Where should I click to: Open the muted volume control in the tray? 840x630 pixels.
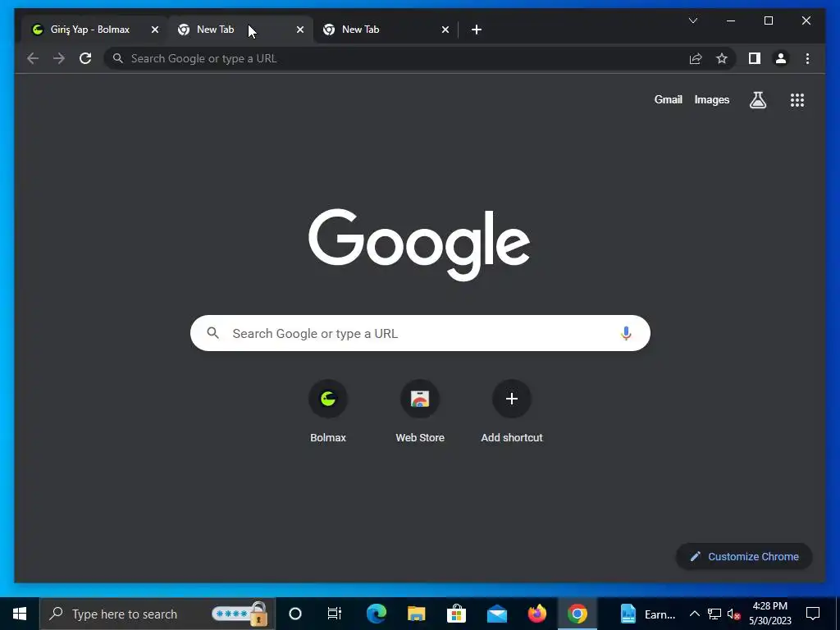(733, 614)
